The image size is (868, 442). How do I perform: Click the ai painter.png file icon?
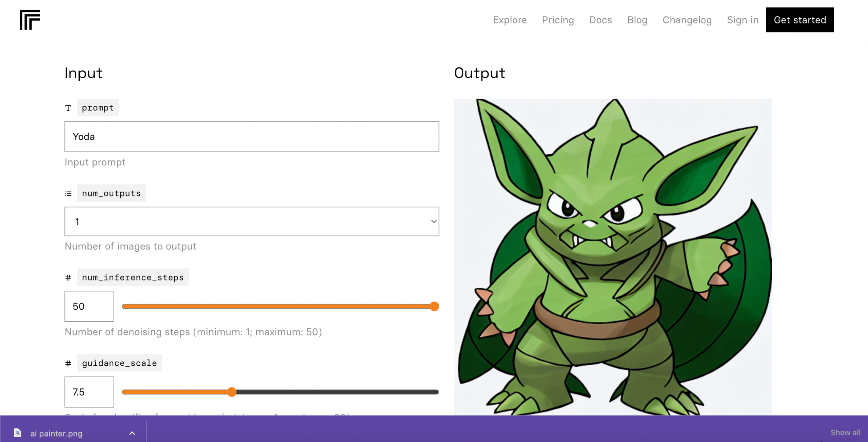(x=17, y=433)
